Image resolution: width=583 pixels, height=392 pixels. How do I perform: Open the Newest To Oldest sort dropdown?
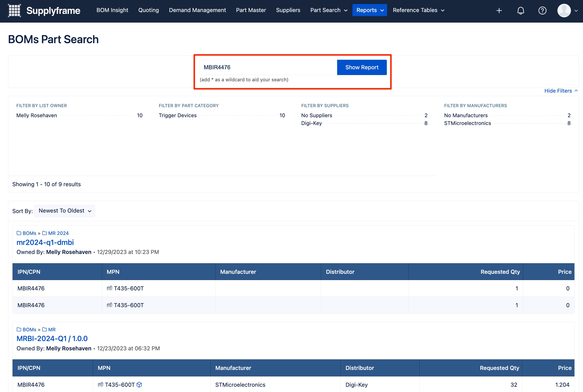click(64, 211)
